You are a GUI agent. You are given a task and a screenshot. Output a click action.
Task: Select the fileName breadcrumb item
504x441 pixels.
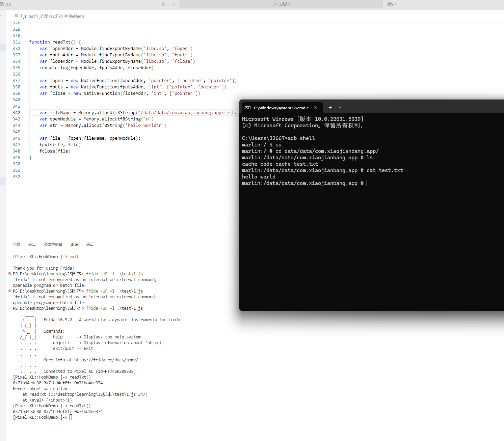pyautogui.click(x=76, y=16)
